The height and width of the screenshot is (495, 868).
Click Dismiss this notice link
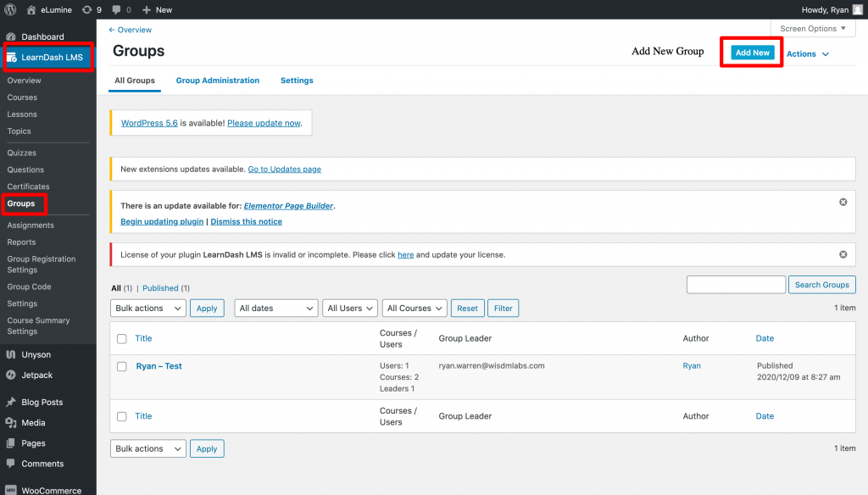[247, 221]
